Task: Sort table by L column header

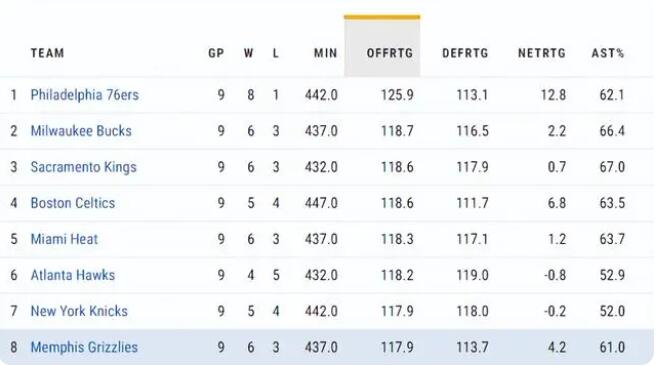Action: [276, 53]
